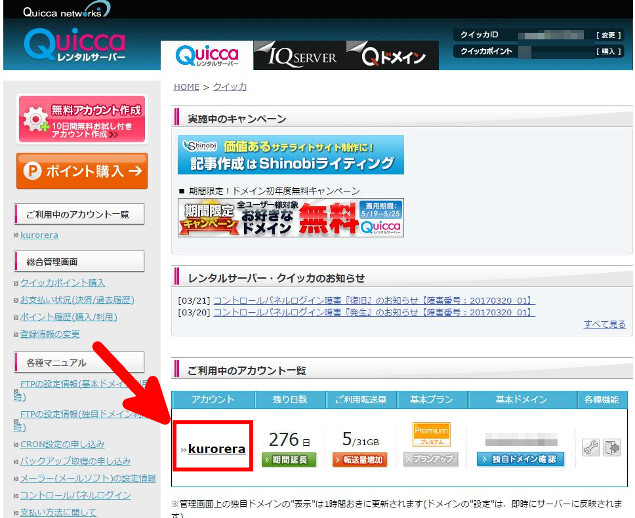This screenshot has height=518, width=635.
Task: Open ポイント履歴(購入/利用) link
Action: (x=68, y=317)
